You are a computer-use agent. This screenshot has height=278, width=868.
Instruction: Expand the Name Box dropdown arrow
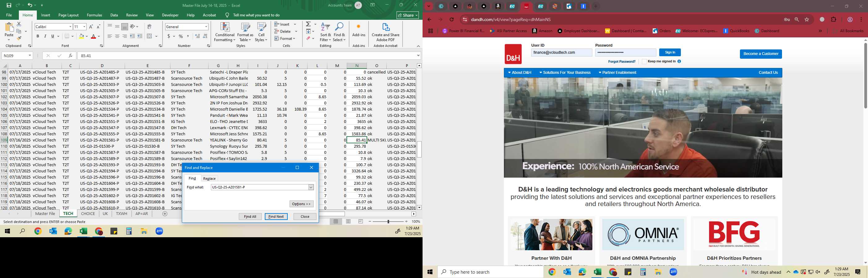click(30, 56)
